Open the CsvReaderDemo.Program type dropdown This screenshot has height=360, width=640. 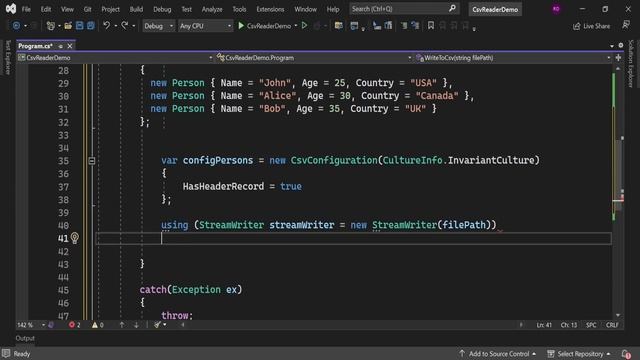point(313,58)
